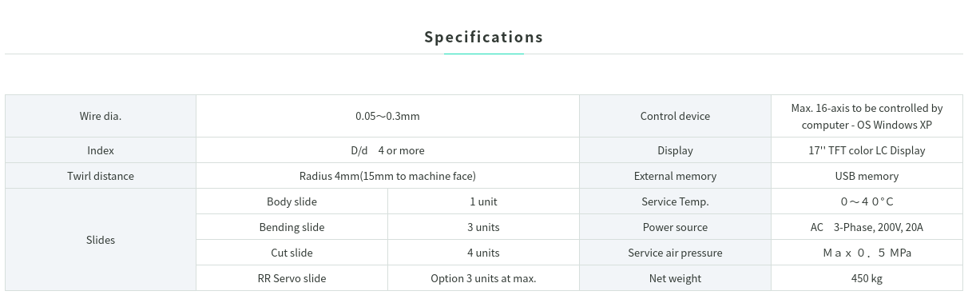Click the Radius 4mm twirl distance value

click(387, 176)
